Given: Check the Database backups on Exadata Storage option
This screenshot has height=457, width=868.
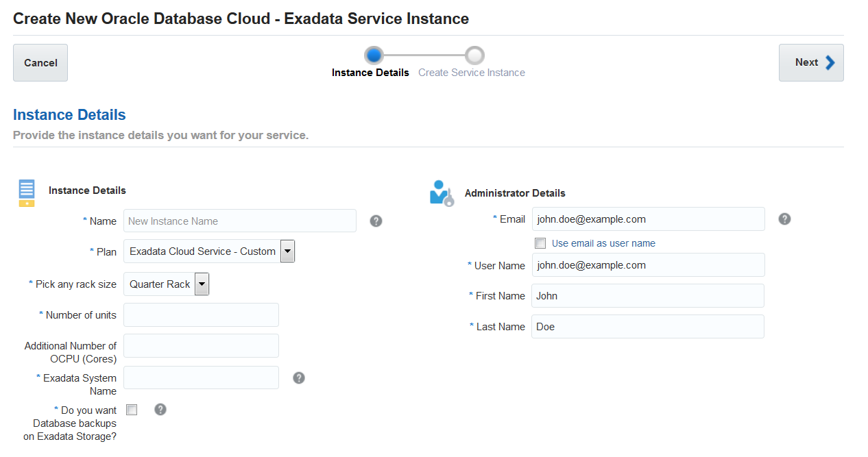Looking at the screenshot, I should (132, 409).
